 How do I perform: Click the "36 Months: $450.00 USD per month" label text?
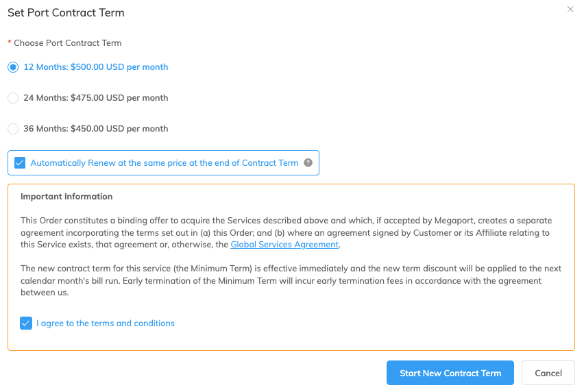96,129
